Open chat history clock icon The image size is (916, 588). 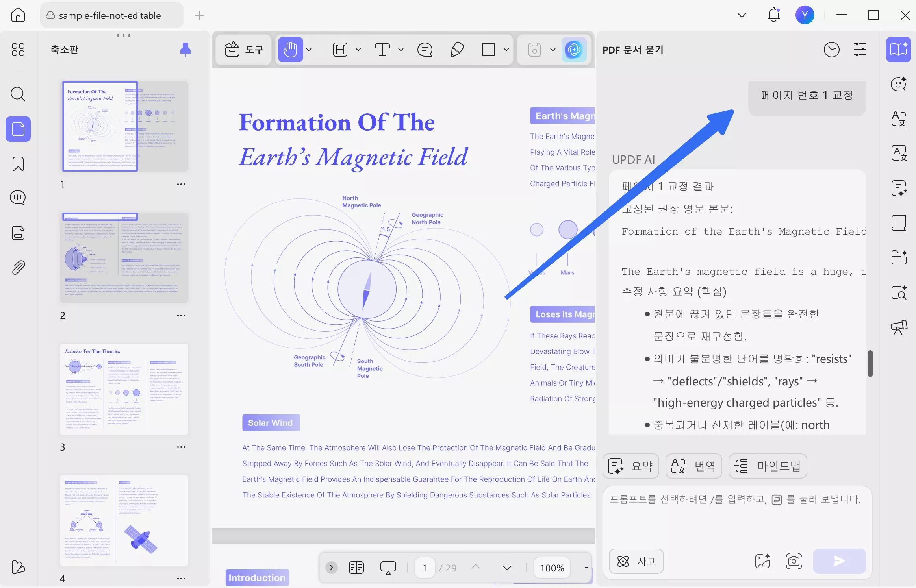tap(831, 50)
